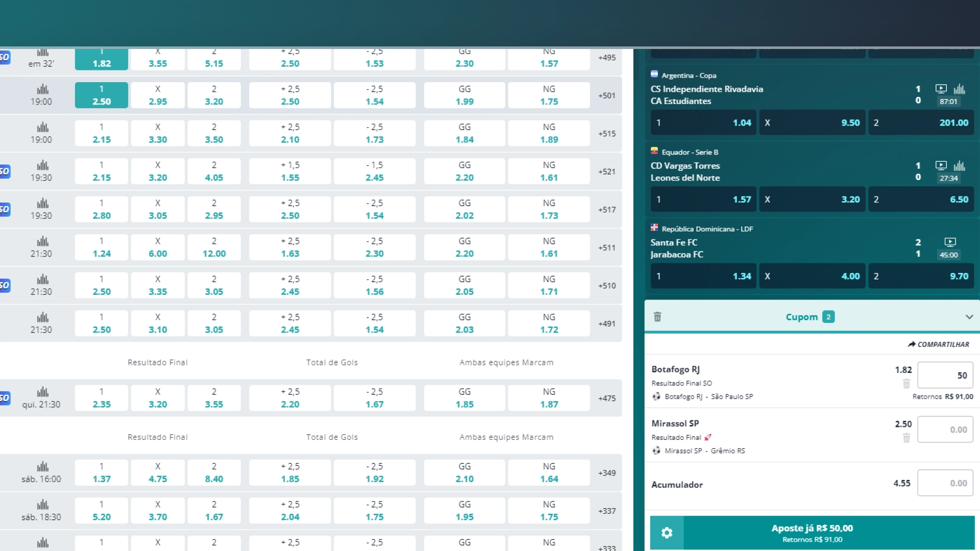
Task: Click the Cupom tab header label
Action: pyautogui.click(x=802, y=317)
